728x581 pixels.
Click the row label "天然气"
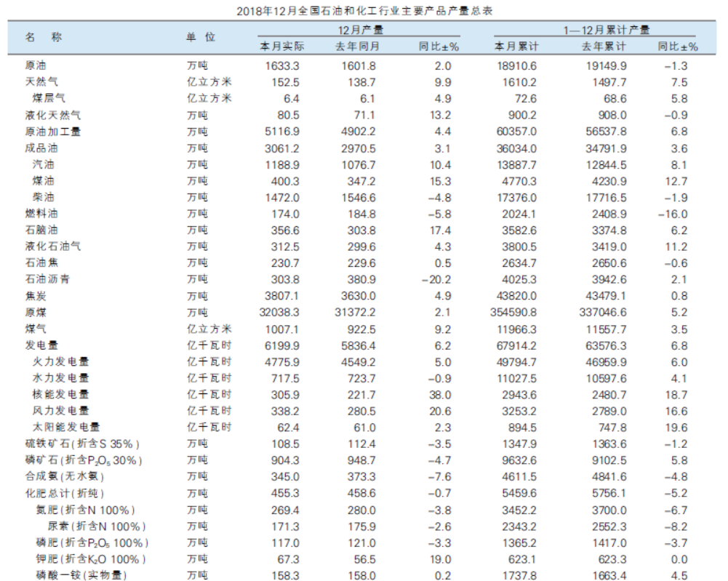[41, 81]
